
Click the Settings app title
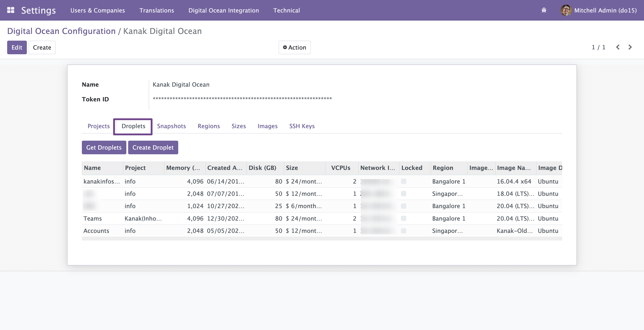tap(38, 10)
